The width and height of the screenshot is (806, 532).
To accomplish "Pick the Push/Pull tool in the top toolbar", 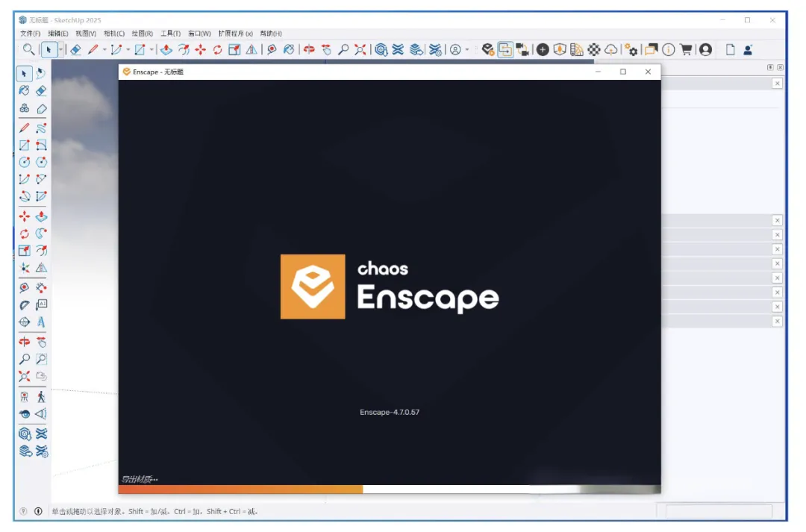I will coord(166,49).
